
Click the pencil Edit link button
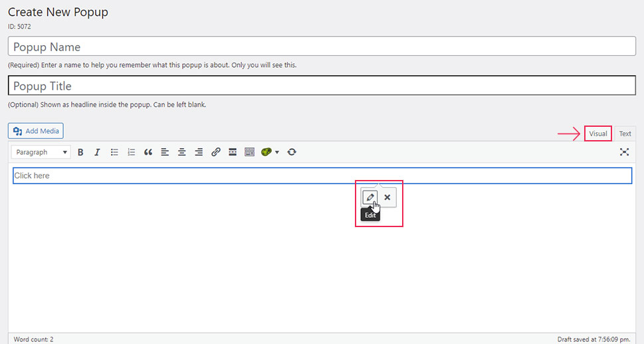coord(370,197)
